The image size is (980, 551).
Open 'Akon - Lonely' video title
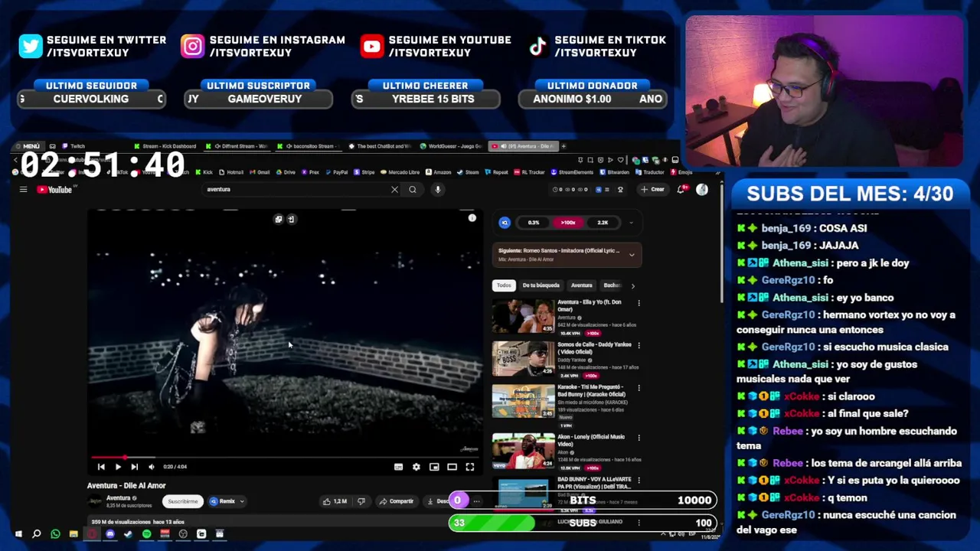[x=591, y=440]
